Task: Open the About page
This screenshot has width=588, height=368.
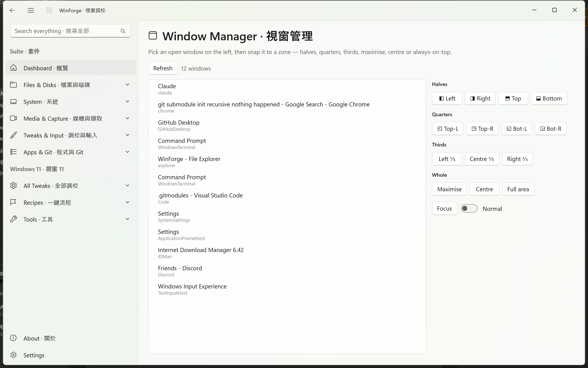Action: tap(70, 338)
